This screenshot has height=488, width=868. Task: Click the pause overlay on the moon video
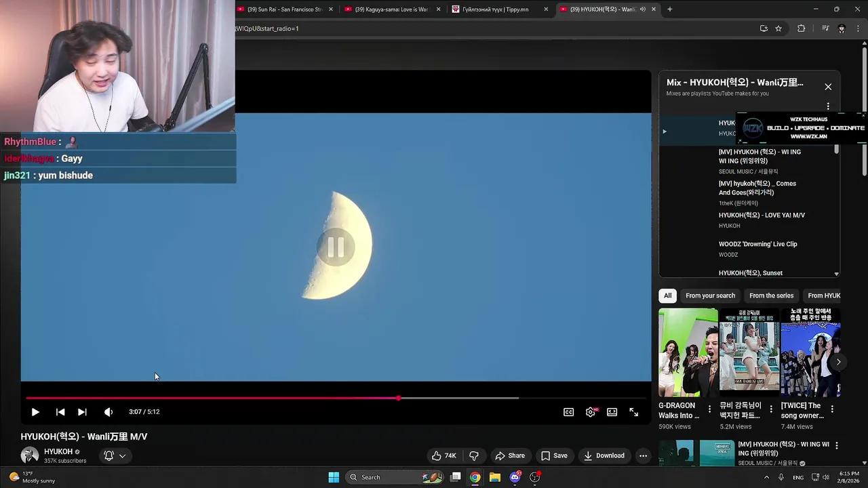pos(336,247)
